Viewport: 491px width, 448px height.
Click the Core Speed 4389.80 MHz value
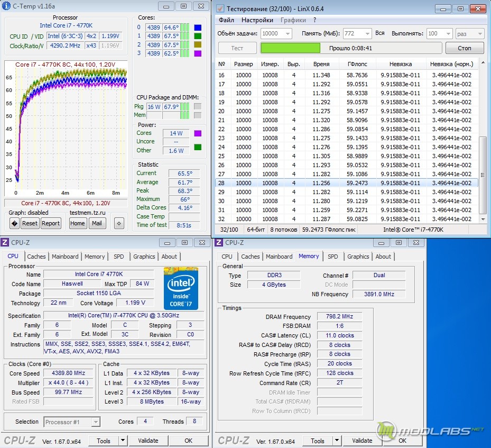point(68,373)
